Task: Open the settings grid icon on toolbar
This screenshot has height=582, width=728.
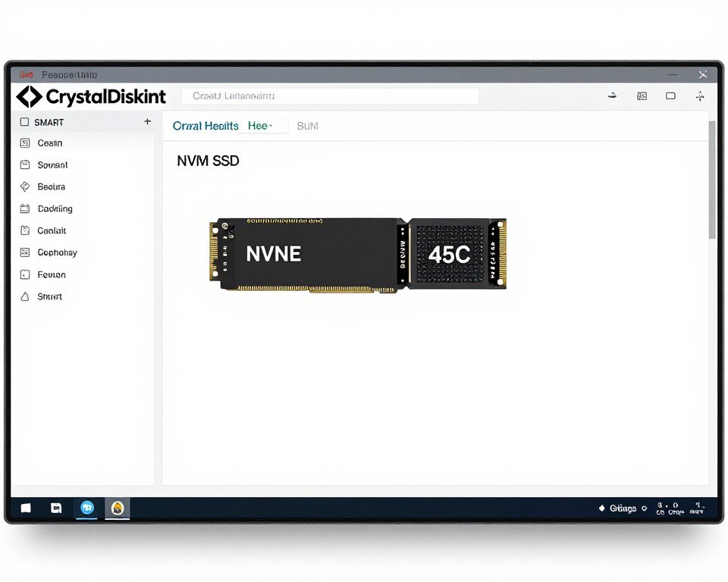Action: pos(642,96)
